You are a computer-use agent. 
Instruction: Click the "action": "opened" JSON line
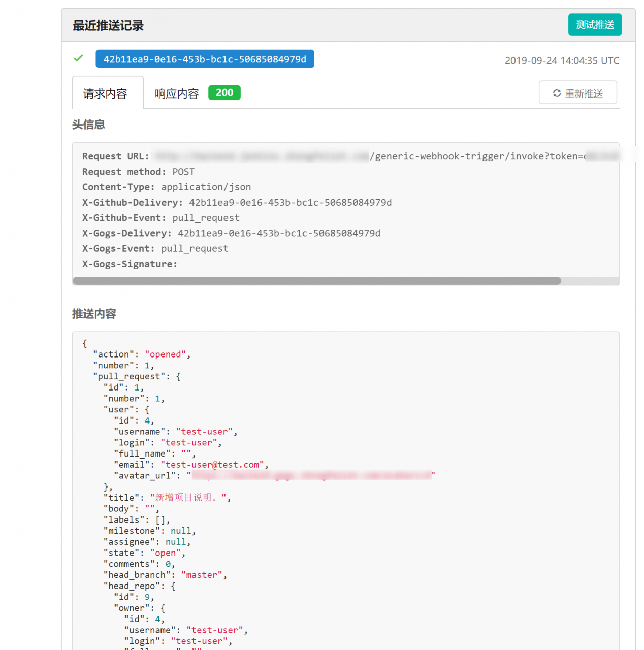click(x=142, y=354)
